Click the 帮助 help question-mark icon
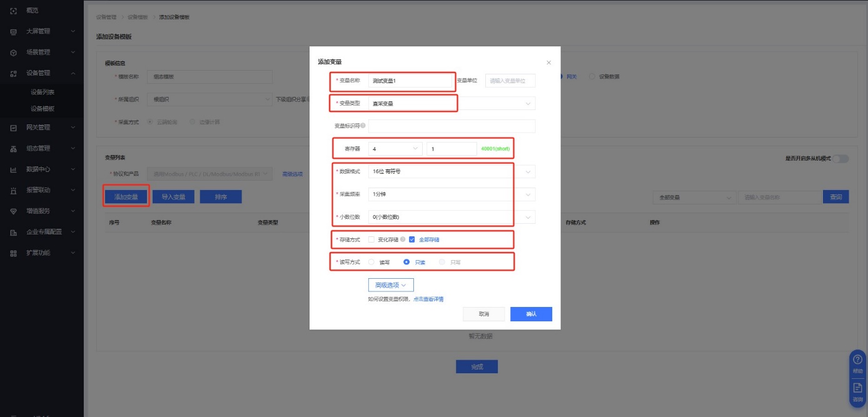 click(x=857, y=359)
